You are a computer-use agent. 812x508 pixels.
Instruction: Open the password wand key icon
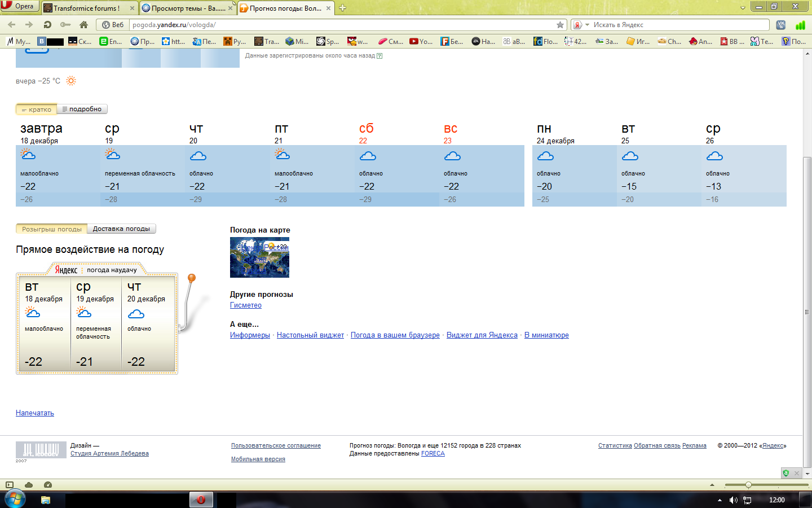tap(65, 25)
